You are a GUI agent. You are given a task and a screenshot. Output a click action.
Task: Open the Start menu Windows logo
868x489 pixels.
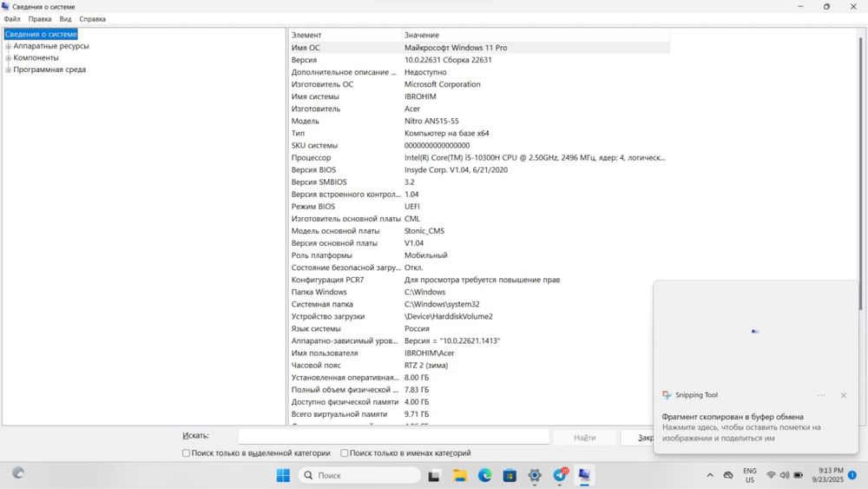pos(283,475)
